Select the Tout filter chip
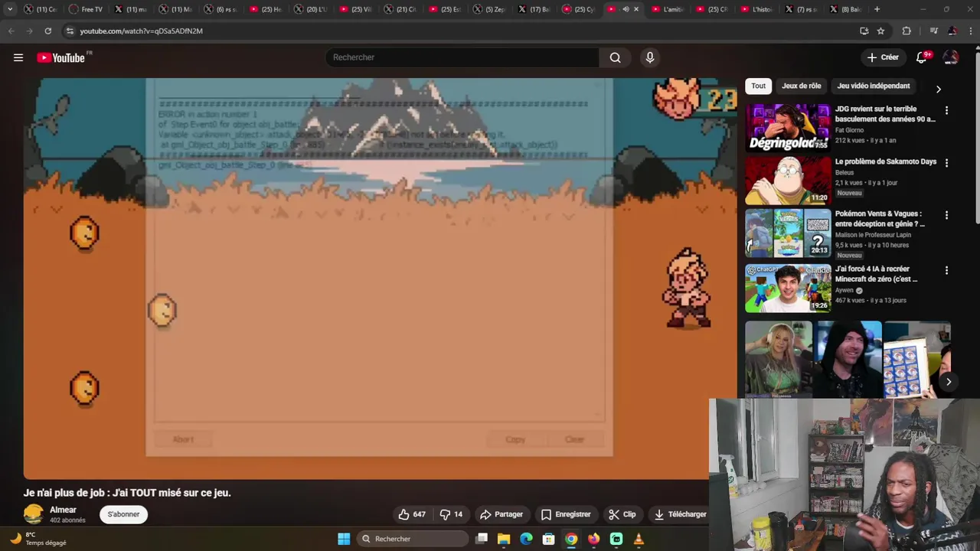980x551 pixels. tap(758, 86)
